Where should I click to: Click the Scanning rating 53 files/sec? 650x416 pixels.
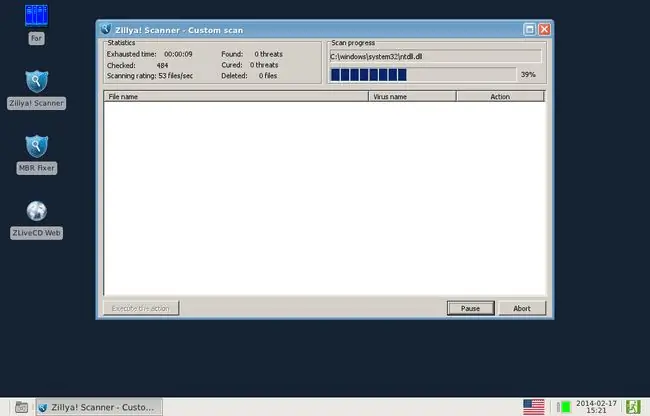(176, 76)
